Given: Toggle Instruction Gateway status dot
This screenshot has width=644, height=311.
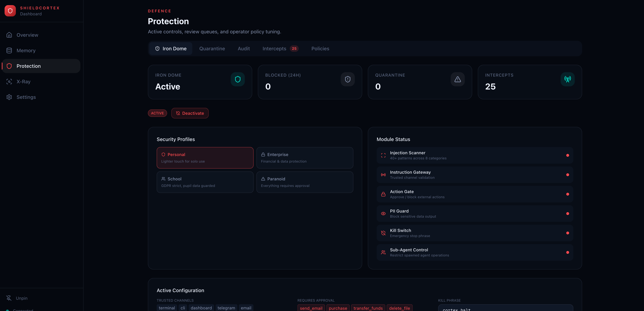Looking at the screenshot, I should click(568, 175).
